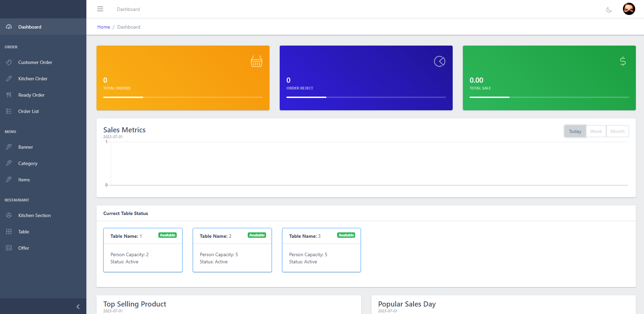
Task: Go to Ready Order page
Action: click(43, 95)
